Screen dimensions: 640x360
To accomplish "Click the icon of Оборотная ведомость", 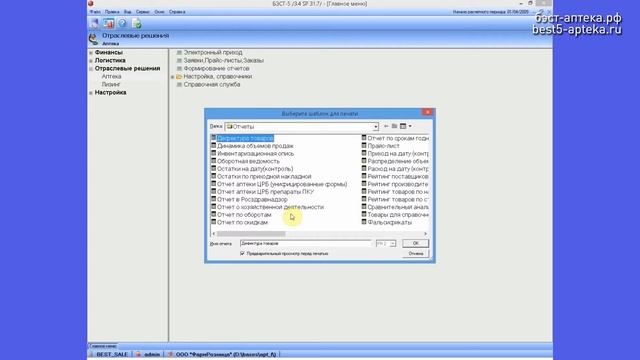I will click(213, 161).
